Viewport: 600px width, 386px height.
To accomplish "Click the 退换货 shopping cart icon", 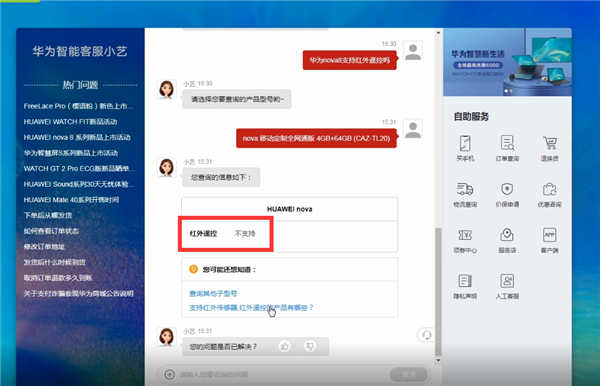I will (x=549, y=143).
